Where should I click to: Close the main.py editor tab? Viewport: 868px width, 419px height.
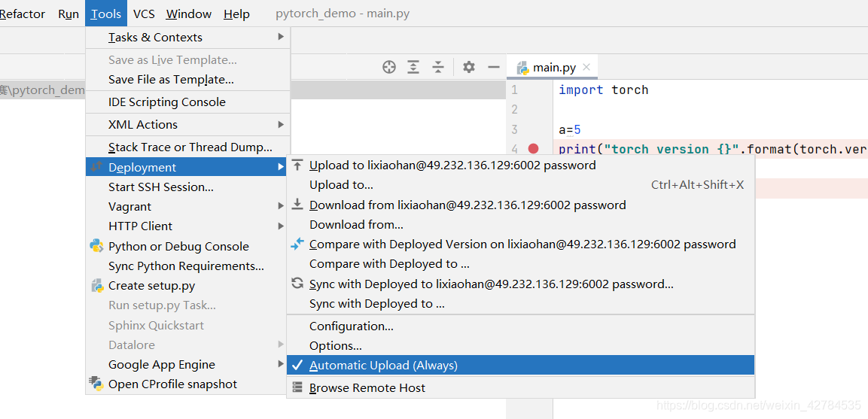click(586, 68)
